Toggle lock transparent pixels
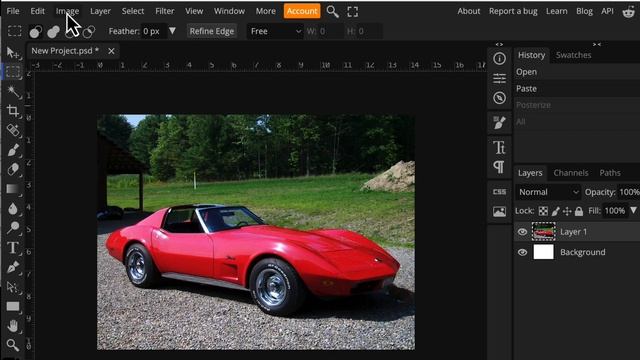 point(543,211)
